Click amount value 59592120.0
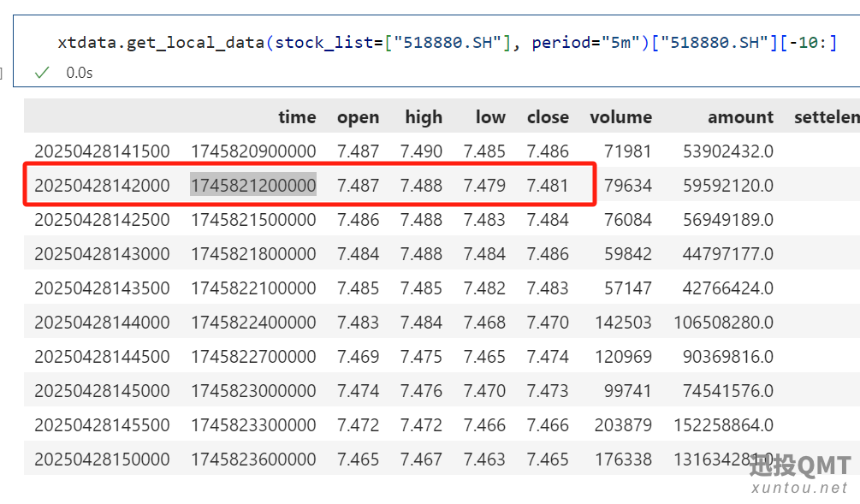The height and width of the screenshot is (504, 860). point(728,186)
